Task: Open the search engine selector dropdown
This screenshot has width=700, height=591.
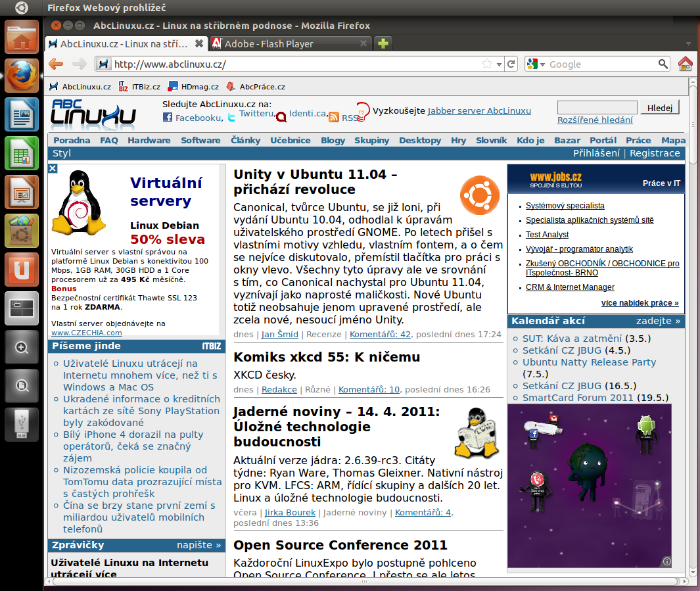Action: pos(536,64)
